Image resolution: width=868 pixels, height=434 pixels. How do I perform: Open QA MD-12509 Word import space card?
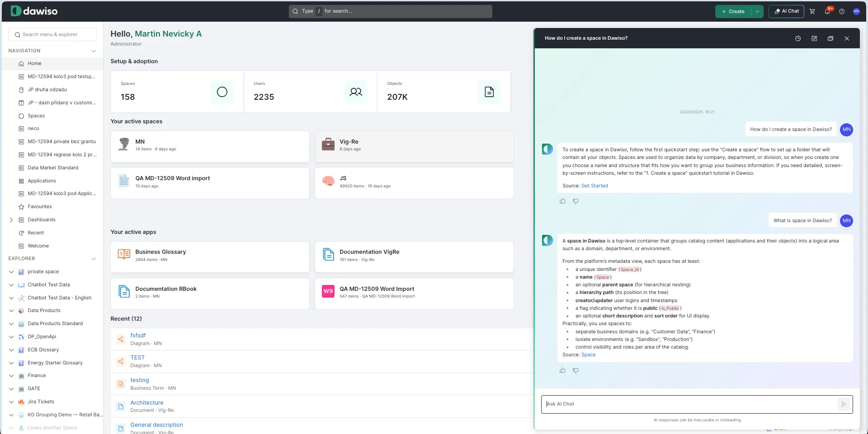click(210, 183)
